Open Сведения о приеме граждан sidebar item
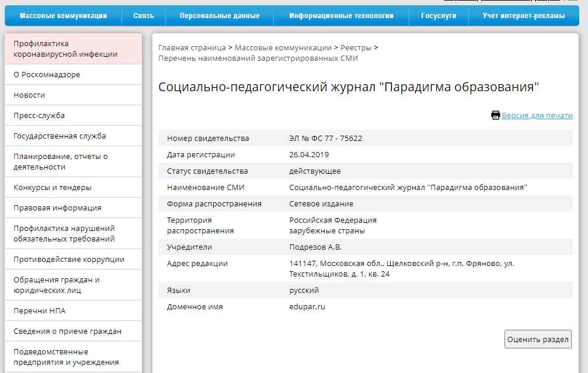Viewport: 588px width, 373px height. (74, 331)
